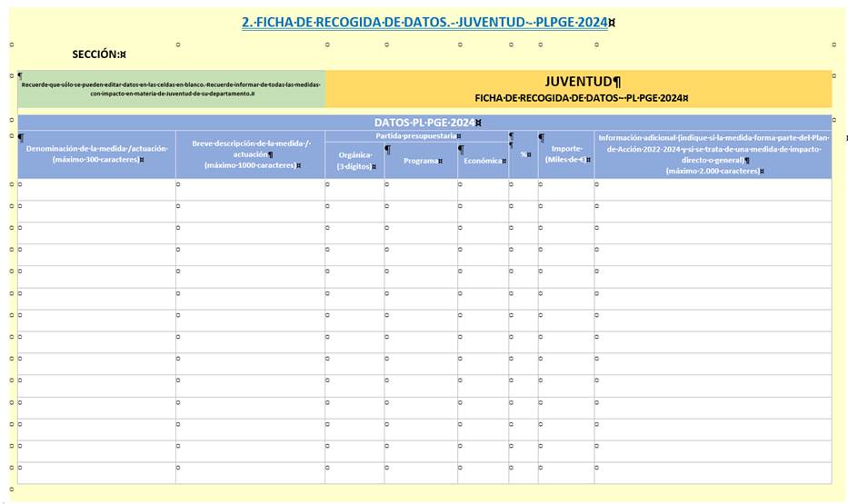
Task: Click the last blank row's cell in the 'Denominación' column
Action: 97,472
